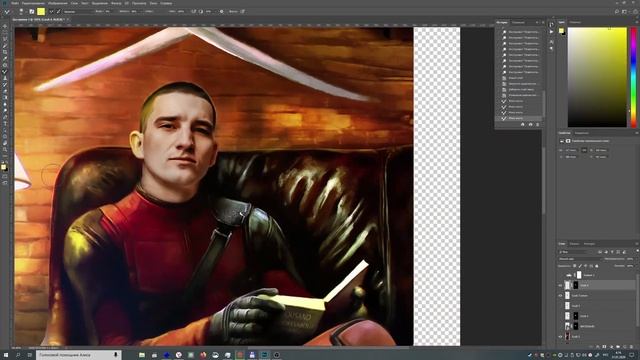Switch to the Образцы tab in Color panel
This screenshot has height=360, width=640.
576,22
